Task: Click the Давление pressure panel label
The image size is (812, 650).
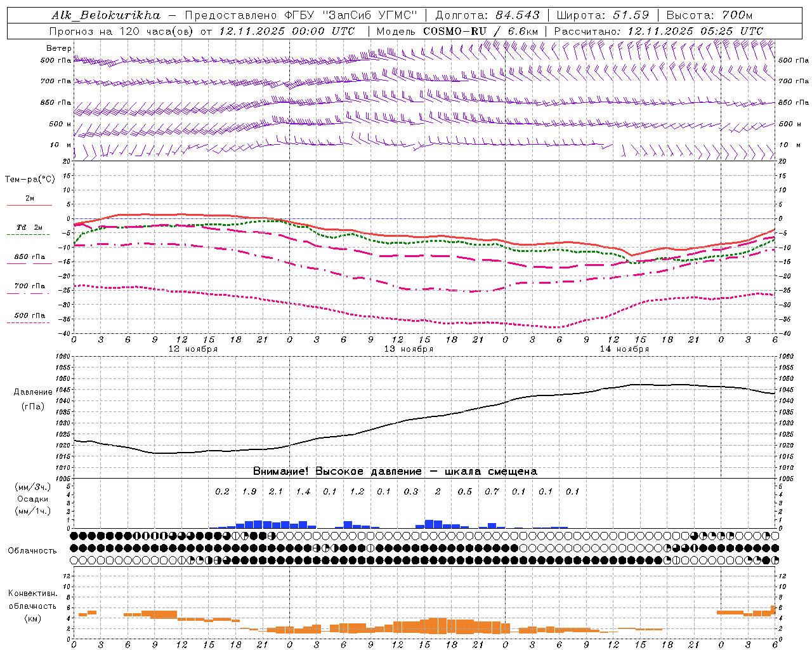Action: 33,392
